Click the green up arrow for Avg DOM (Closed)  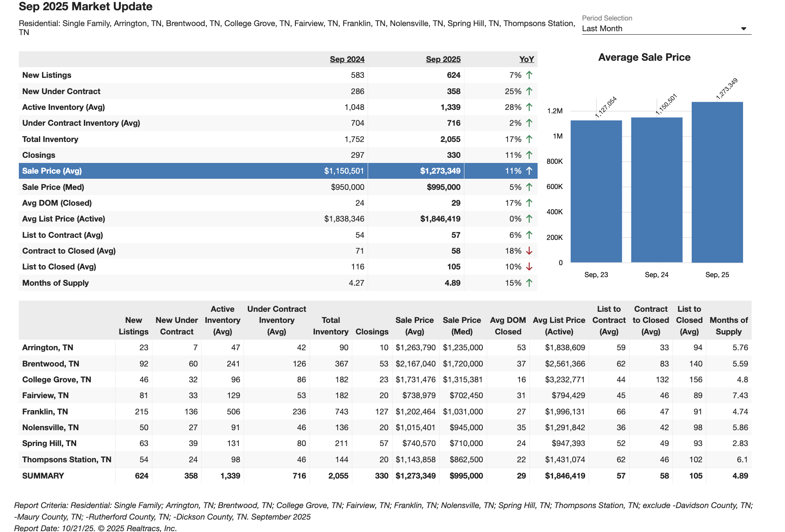[x=529, y=203]
